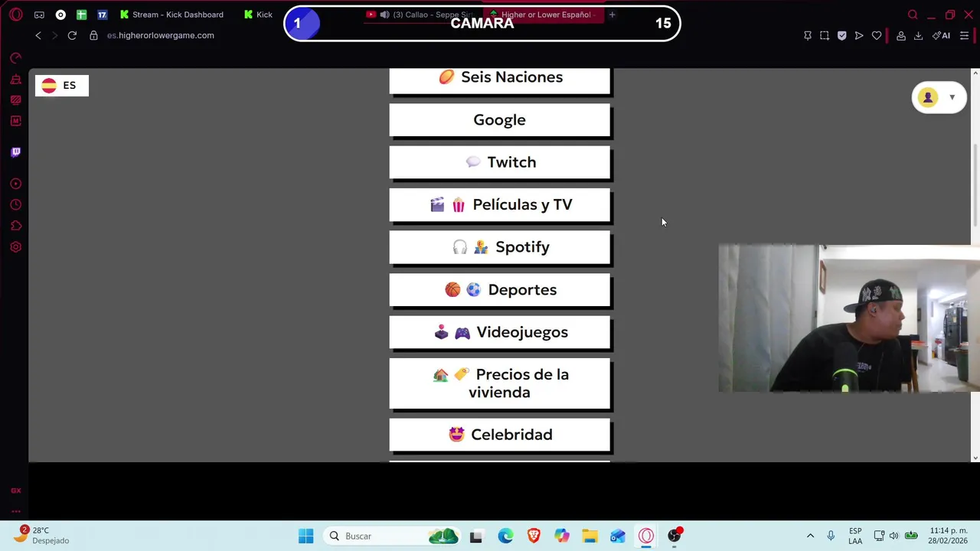
Task: Reload the current page
Action: tap(72, 35)
